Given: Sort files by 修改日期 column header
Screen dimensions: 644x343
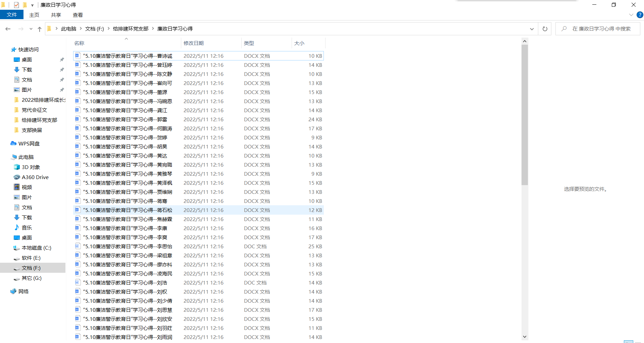Looking at the screenshot, I should point(194,43).
